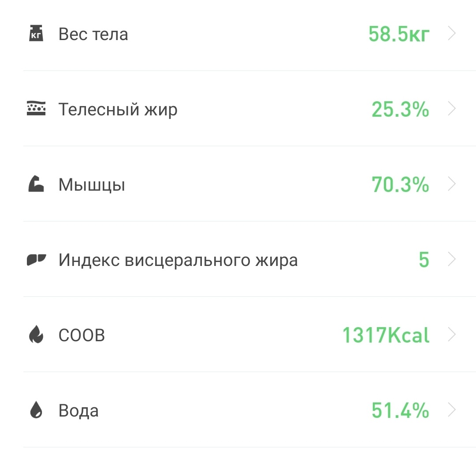Click the flexed arm muscle icon
The image size is (476, 450).
pos(36,184)
